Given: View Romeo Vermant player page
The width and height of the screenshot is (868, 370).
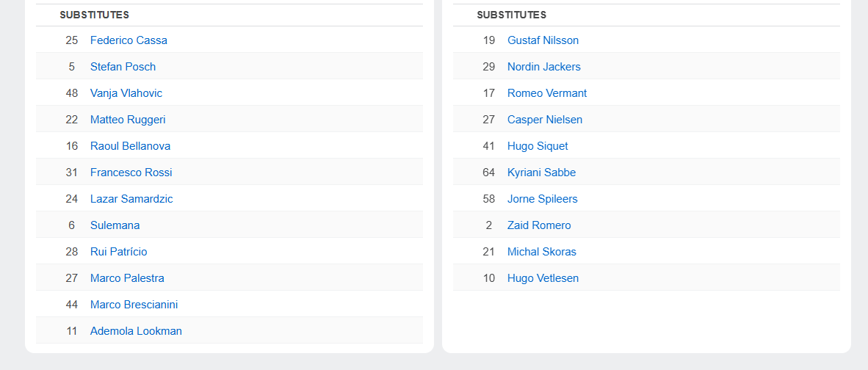Looking at the screenshot, I should click(x=547, y=93).
